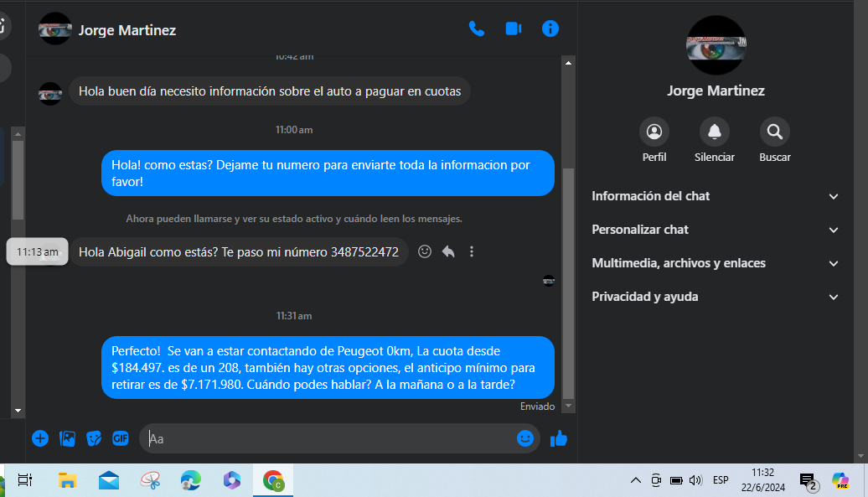This screenshot has width=868, height=497.
Task: Start a voice call with Jorge Martinez
Action: [x=477, y=28]
